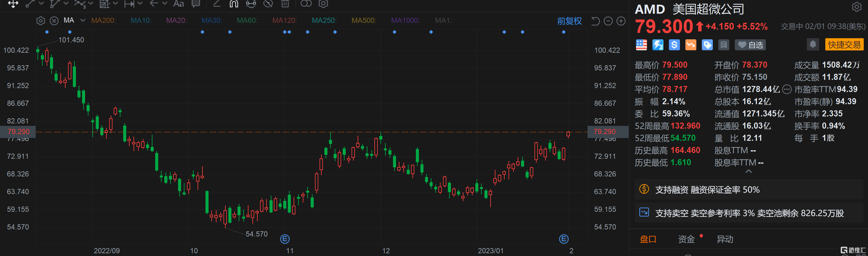868x256 pixels.
Task: Switch to the 资金 tab
Action: 686,239
